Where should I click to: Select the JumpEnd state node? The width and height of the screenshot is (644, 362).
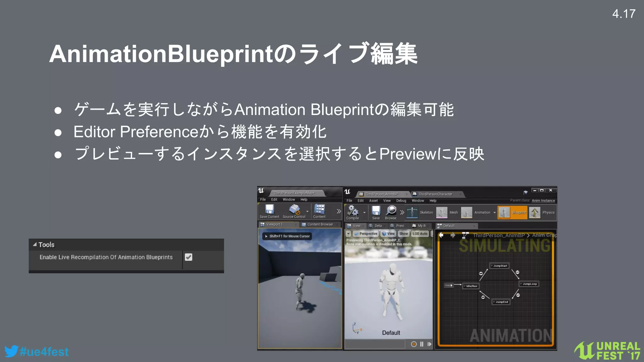(x=501, y=302)
